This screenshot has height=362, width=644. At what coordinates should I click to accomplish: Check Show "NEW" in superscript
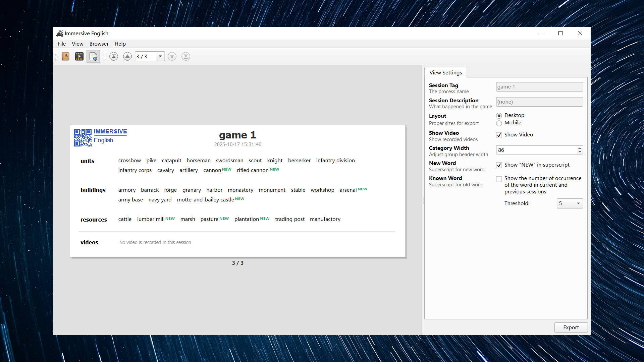tap(499, 165)
